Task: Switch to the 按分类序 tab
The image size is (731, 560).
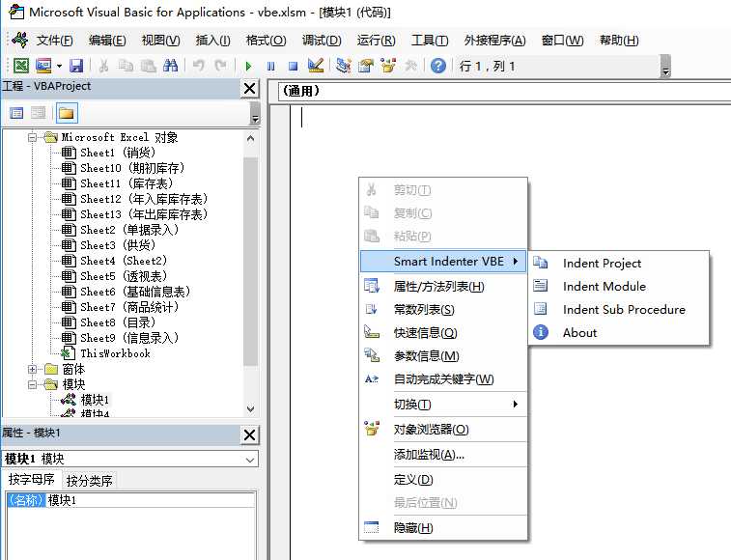Action: click(90, 480)
